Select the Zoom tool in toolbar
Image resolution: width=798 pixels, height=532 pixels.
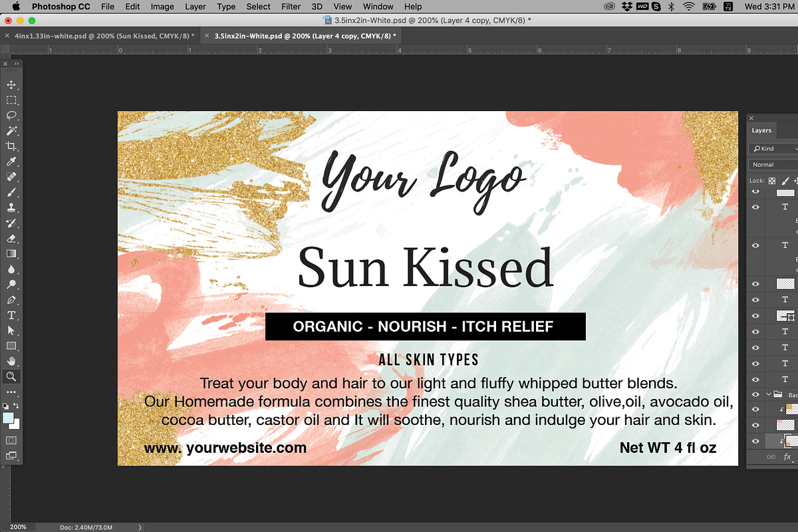coord(11,376)
